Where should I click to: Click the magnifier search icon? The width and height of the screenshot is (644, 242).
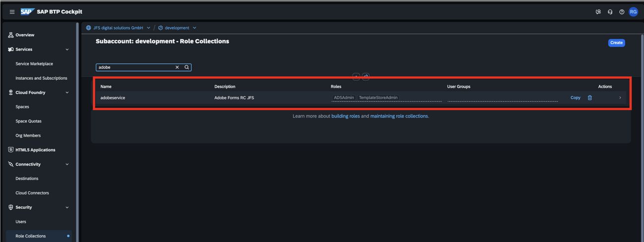click(x=187, y=67)
